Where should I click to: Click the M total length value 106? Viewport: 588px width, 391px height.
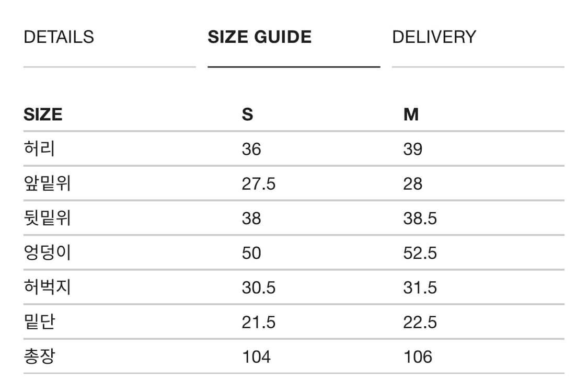(x=418, y=357)
